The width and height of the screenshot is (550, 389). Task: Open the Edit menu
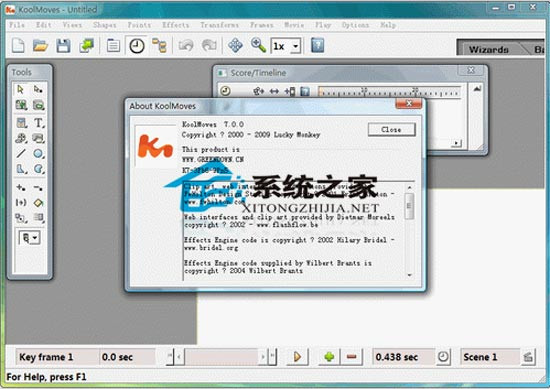[x=44, y=25]
